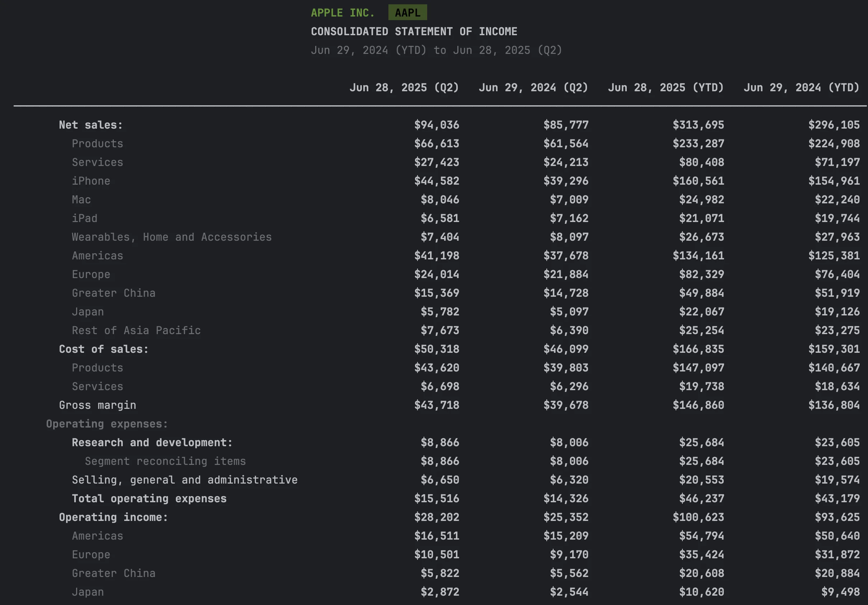Viewport: 868px width, 605px height.
Task: Click the Net sales row label
Action: 91,125
